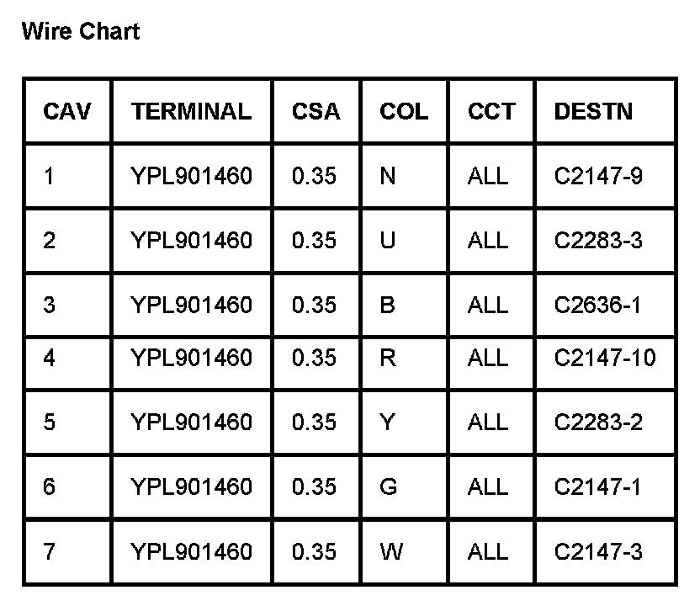This screenshot has width=700, height=606.
Task: Click the CAV column header
Action: pyautogui.click(x=67, y=111)
